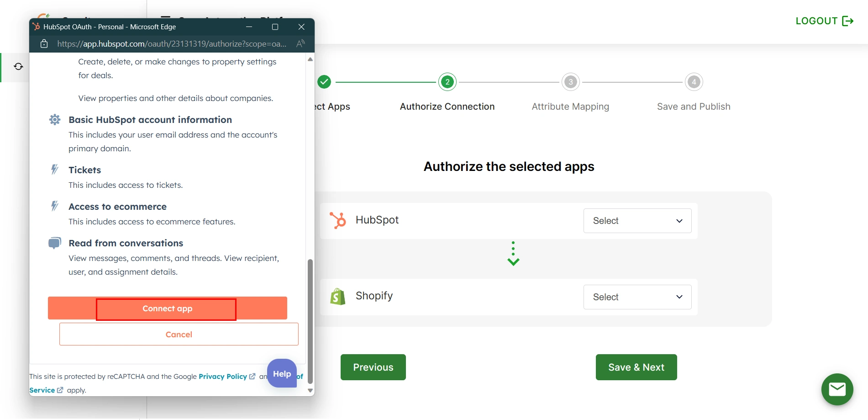Open the Privacy Policy link
This screenshot has width=868, height=420.
click(x=223, y=376)
